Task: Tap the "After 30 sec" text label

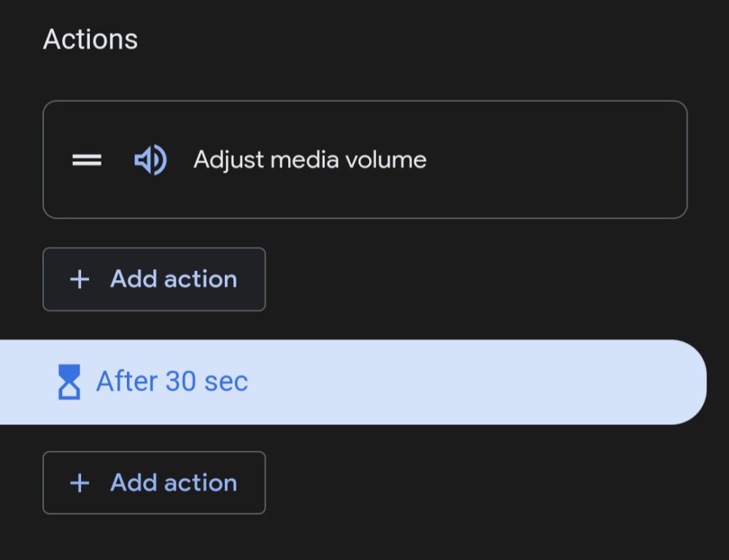Action: pyautogui.click(x=172, y=382)
